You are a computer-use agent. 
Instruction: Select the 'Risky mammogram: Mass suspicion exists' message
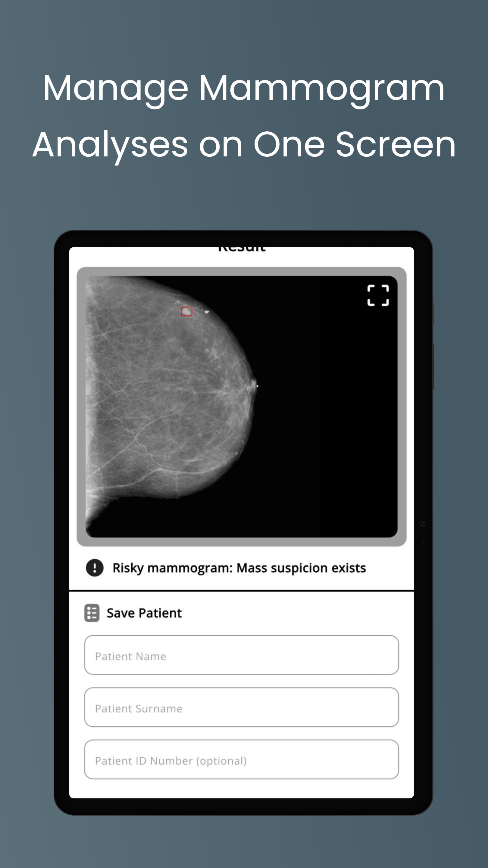click(x=239, y=568)
